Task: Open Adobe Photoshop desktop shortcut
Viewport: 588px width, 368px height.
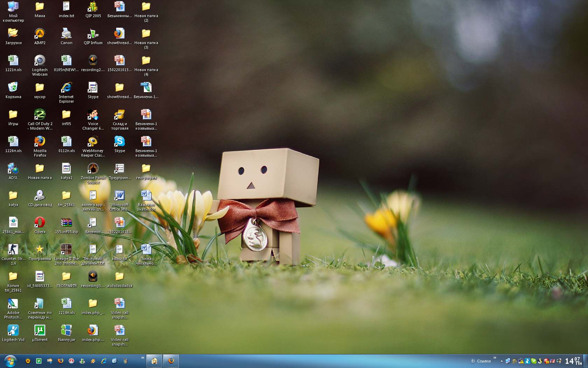Action: [x=13, y=304]
